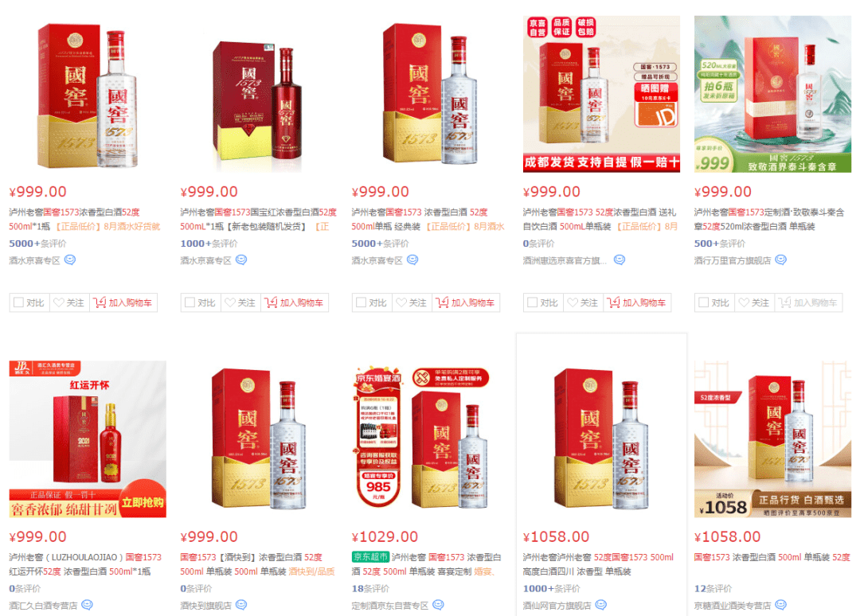Check 对比 checkbox on first product
Screen dimensions: 860x616
pos(18,302)
